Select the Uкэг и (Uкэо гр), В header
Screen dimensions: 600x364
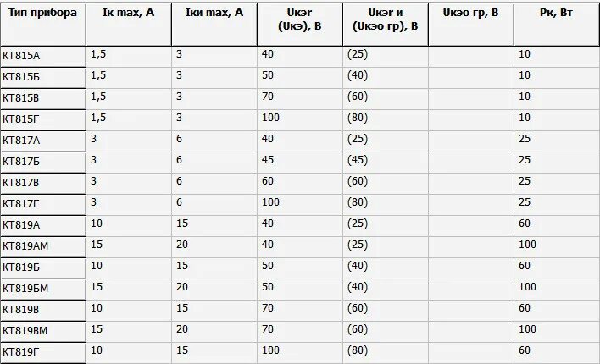pyautogui.click(x=385, y=24)
